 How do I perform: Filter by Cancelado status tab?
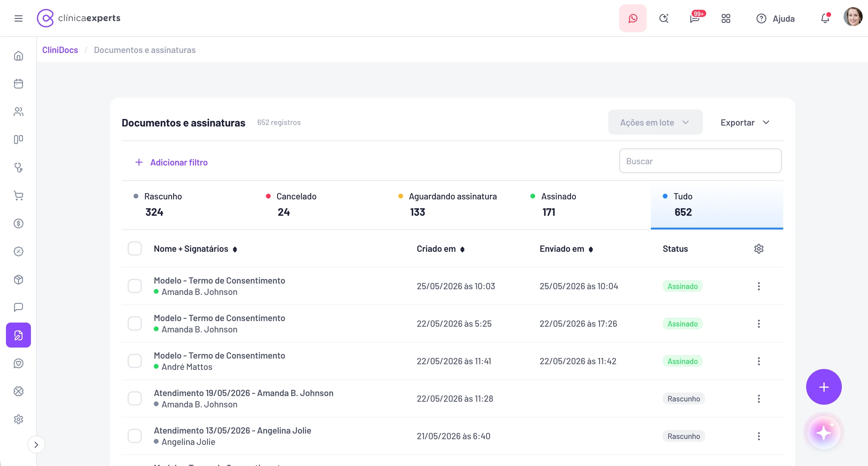point(320,205)
